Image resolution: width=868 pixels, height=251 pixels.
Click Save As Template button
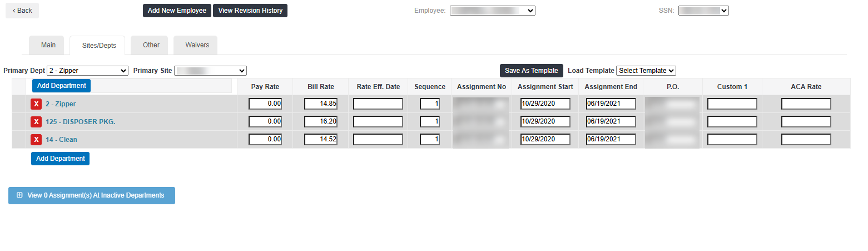tap(531, 71)
